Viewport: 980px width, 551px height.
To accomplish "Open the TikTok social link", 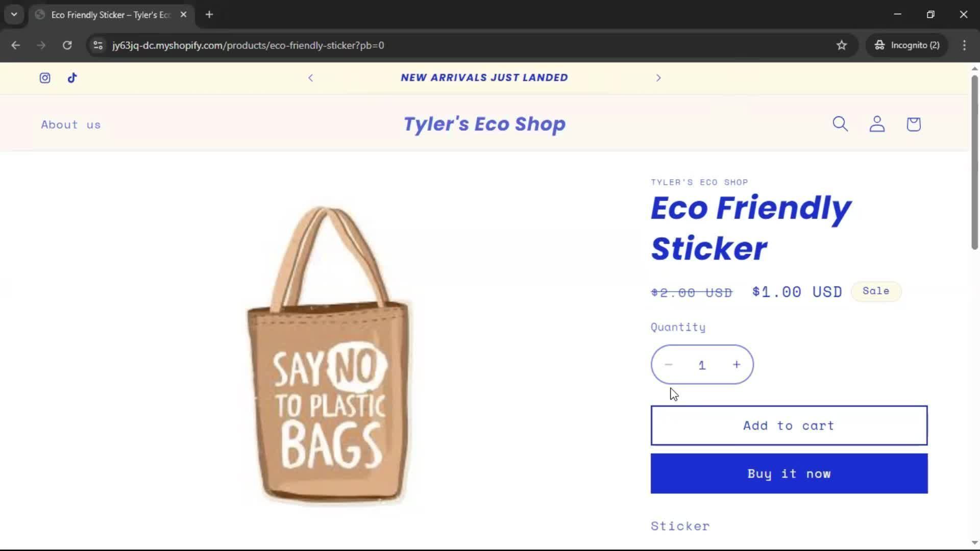I will click(x=72, y=78).
